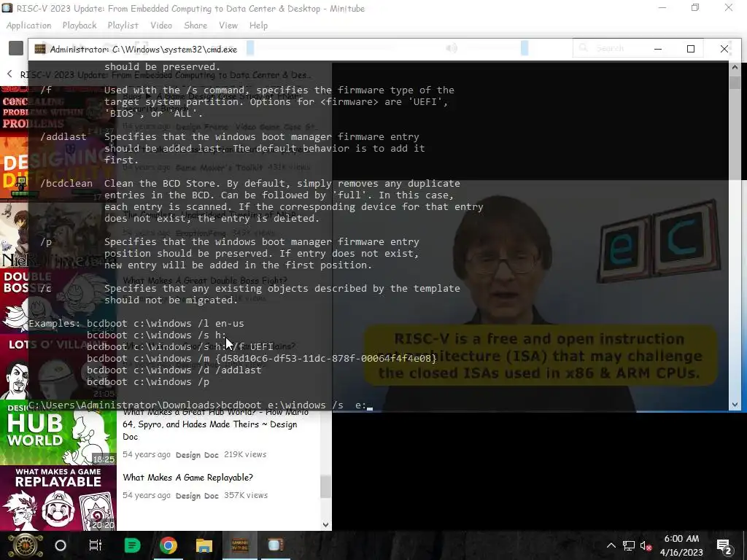Open the Windows Start button
Image resolution: width=747 pixels, height=560 pixels.
coord(25,545)
